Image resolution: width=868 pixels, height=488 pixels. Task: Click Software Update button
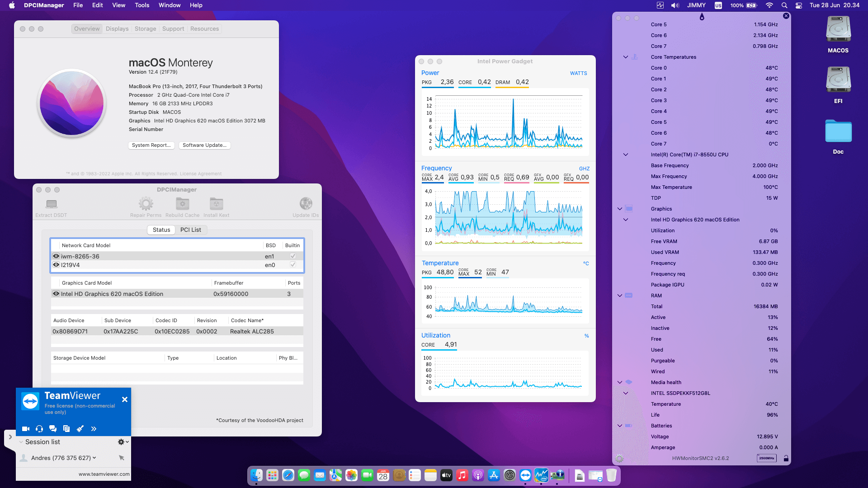pyautogui.click(x=205, y=145)
